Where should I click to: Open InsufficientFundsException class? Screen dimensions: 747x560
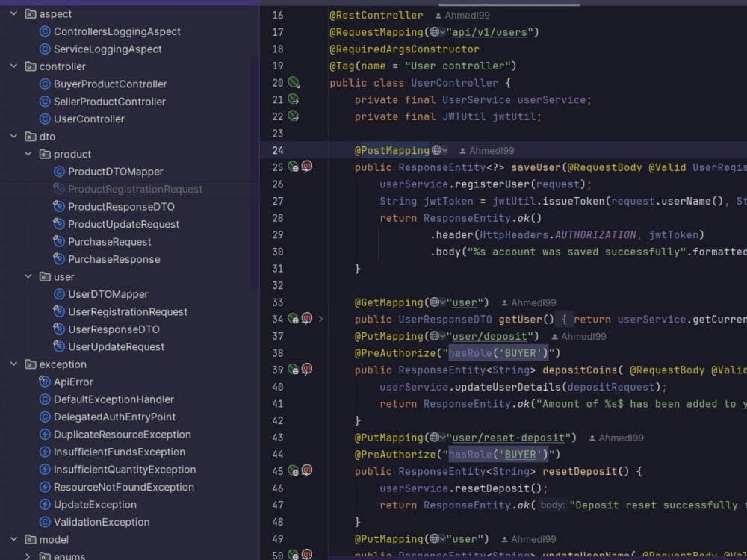point(119,452)
